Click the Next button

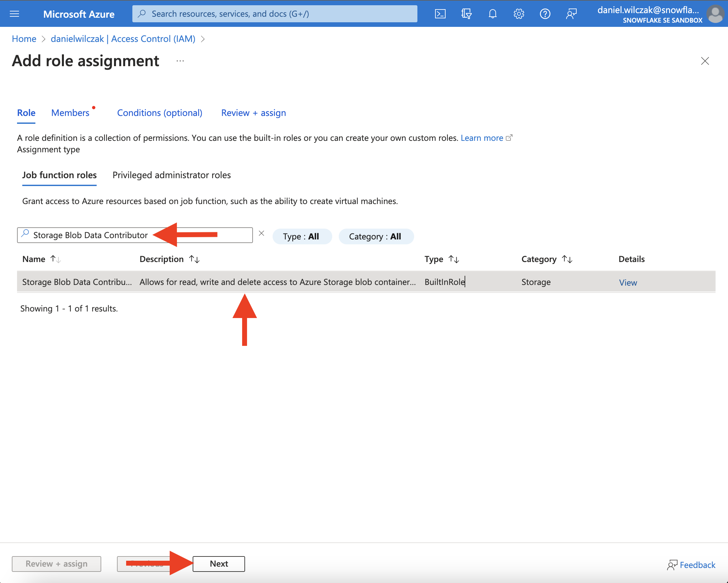click(x=219, y=564)
